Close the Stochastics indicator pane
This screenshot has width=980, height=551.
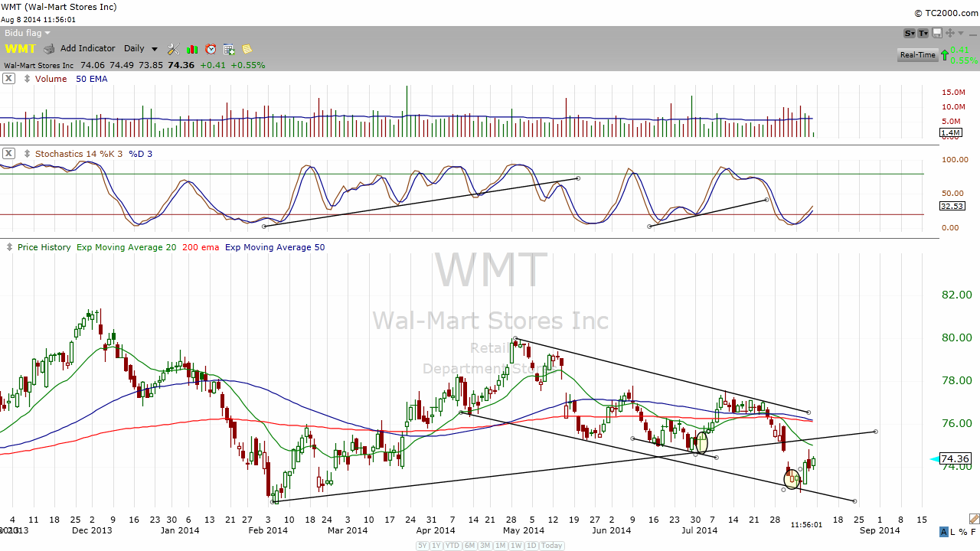pyautogui.click(x=8, y=154)
